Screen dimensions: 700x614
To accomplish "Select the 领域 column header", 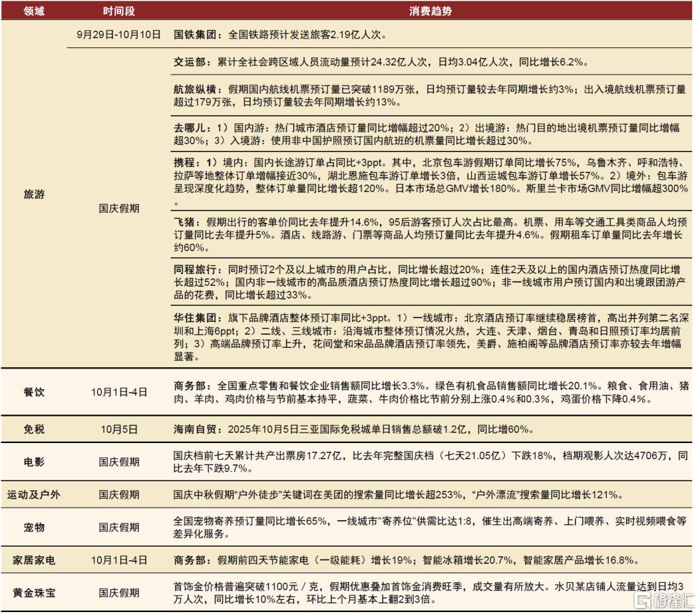I will pyautogui.click(x=34, y=11).
